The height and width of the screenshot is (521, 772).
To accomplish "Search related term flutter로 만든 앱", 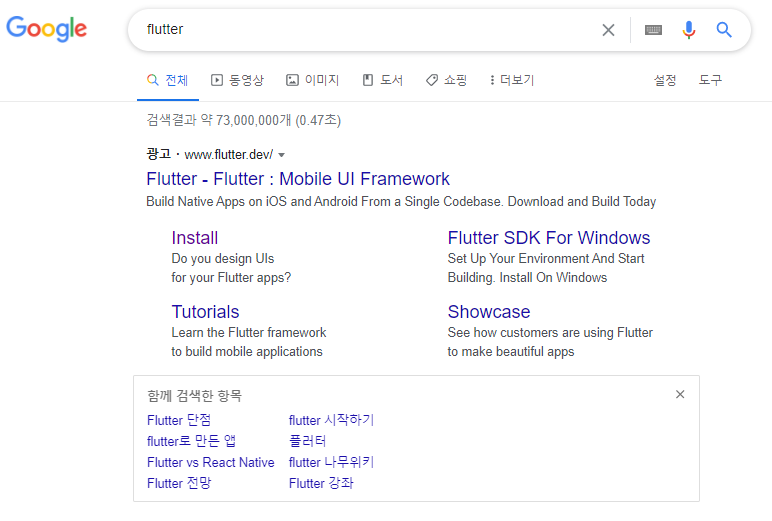I will click(x=192, y=441).
